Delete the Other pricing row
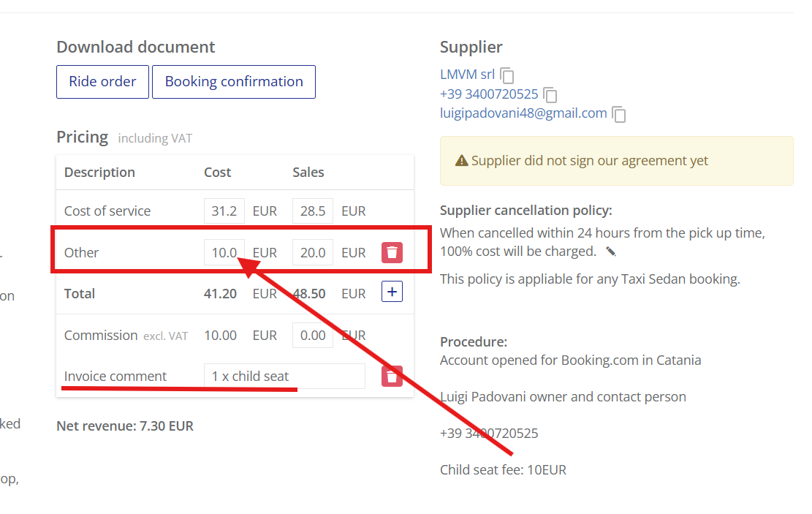The height and width of the screenshot is (514, 812). pyautogui.click(x=392, y=252)
